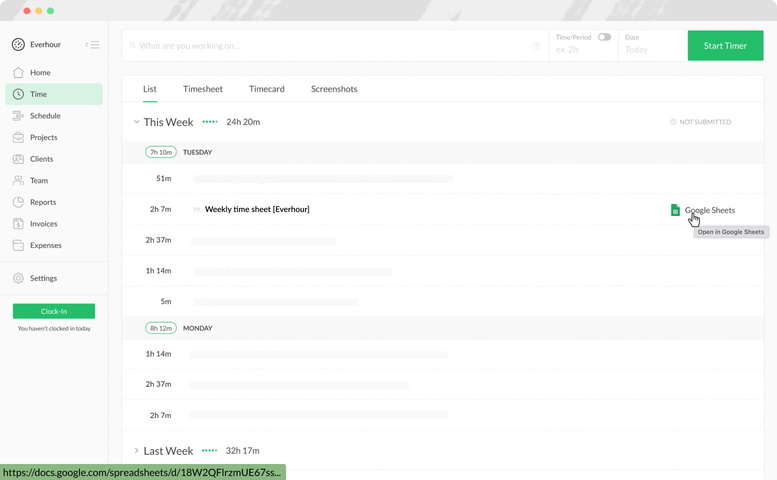Click the 32h 17m Last Week total
Viewport: 777px width, 480px height.
pyautogui.click(x=243, y=451)
